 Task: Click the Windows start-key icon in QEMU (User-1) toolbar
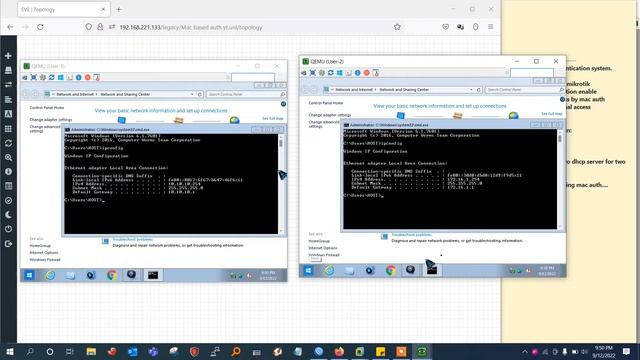pos(61,77)
